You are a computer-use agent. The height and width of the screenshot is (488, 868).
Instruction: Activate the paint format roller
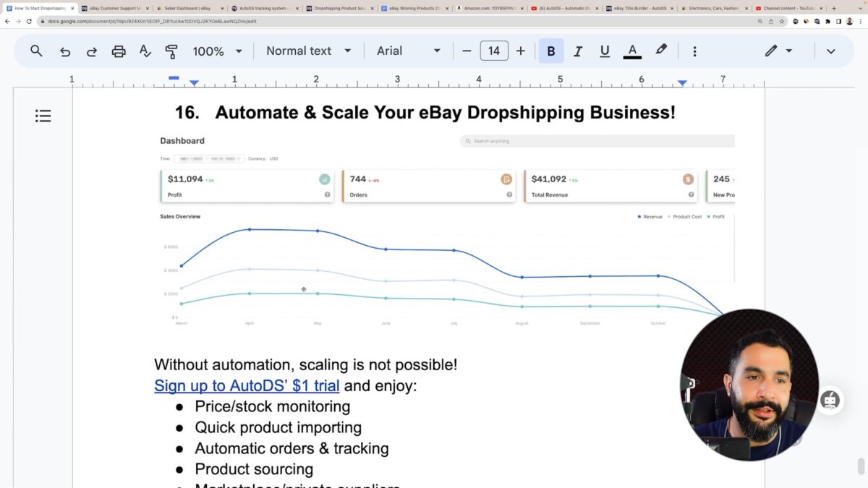pos(171,51)
